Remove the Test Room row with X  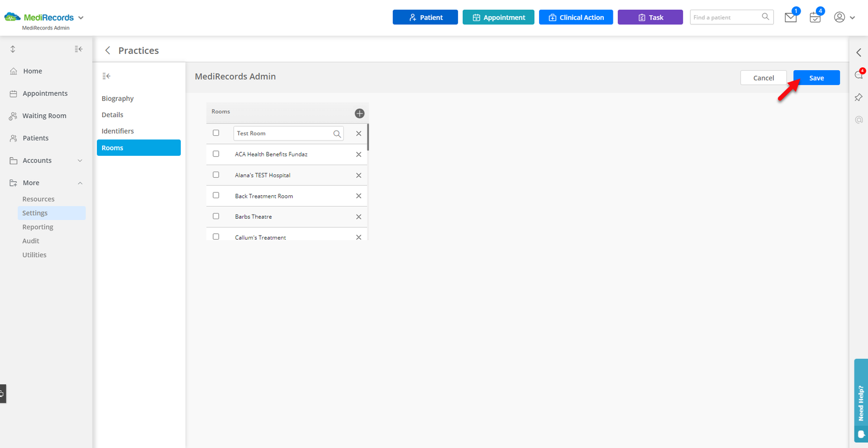(x=358, y=134)
